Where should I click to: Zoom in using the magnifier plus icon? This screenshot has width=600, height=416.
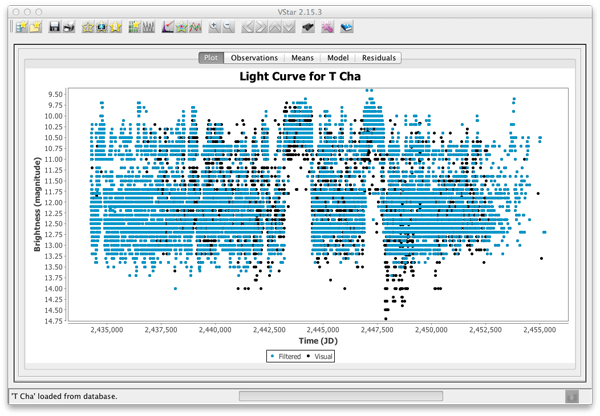213,27
